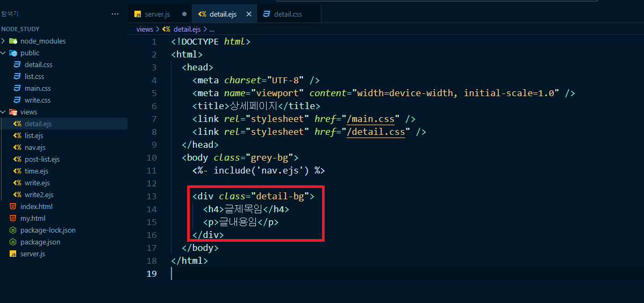The image size is (644, 303).
Task: Click the include('nav.ejs') code line
Action: [x=259, y=170]
